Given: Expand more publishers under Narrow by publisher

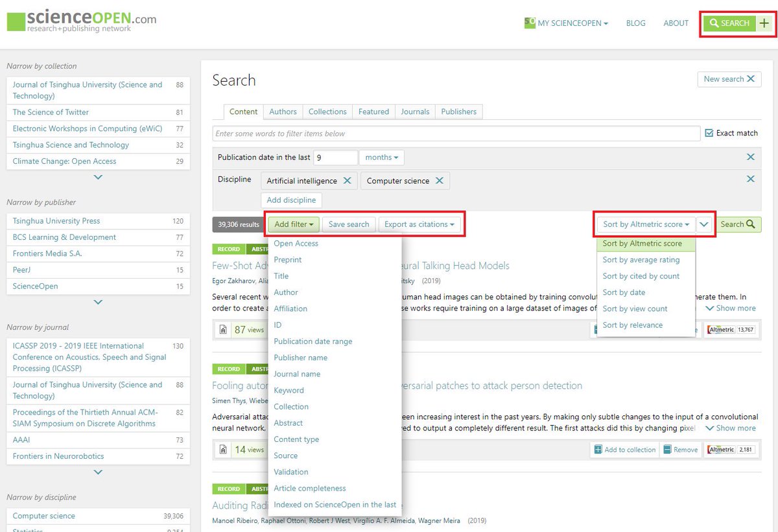Looking at the screenshot, I should coord(98,302).
